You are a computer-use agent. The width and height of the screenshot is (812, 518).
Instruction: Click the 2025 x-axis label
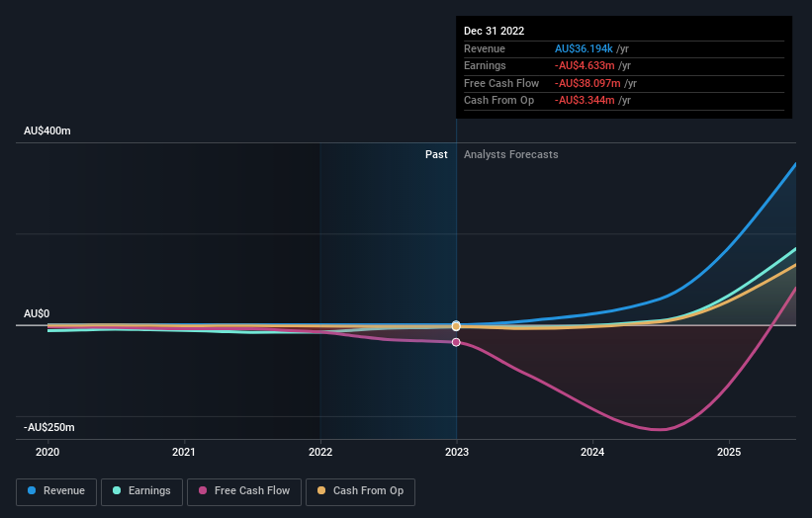tap(729, 452)
